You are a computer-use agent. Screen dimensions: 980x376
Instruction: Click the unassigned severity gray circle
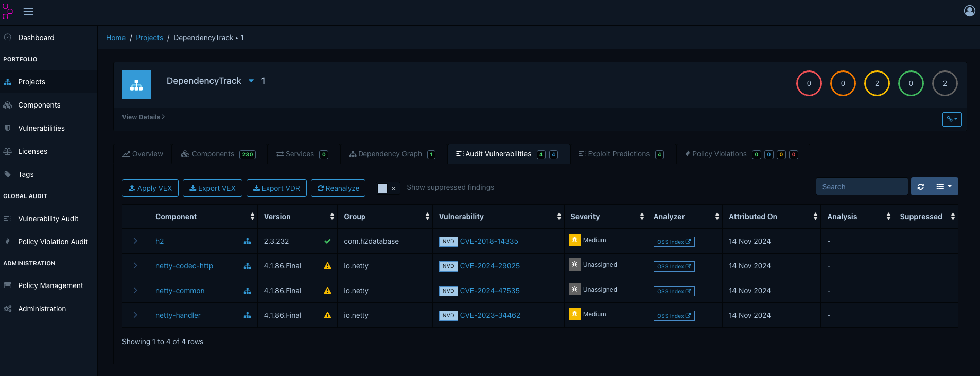pyautogui.click(x=944, y=83)
